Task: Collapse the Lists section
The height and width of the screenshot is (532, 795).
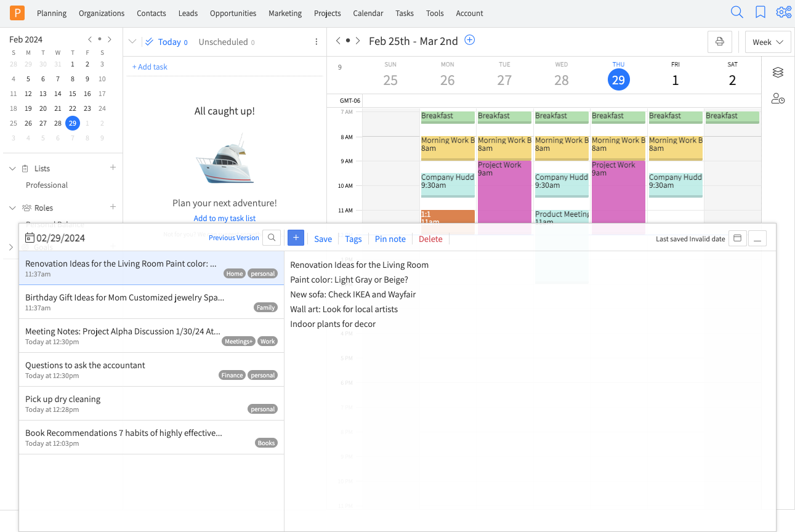Action: (12, 169)
